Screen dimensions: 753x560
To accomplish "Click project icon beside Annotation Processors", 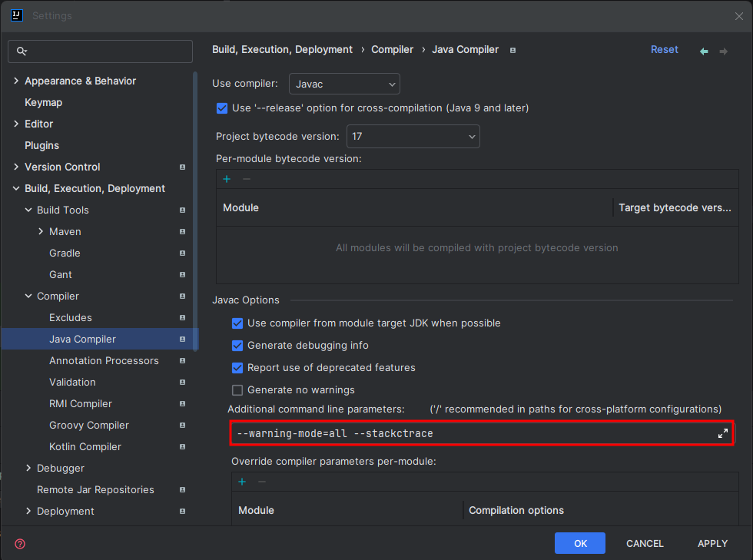I will pyautogui.click(x=183, y=361).
